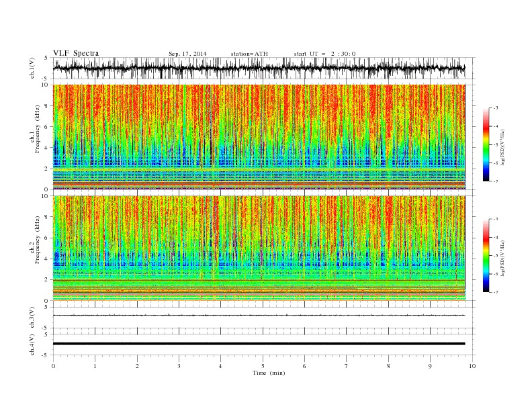Click the "Time (min)" x-axis label
The image size is (532, 411).
pyautogui.click(x=269, y=373)
